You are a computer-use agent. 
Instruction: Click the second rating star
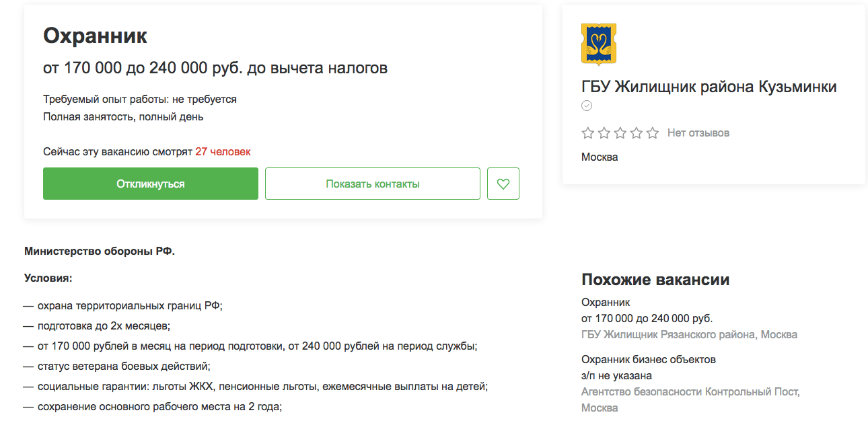pos(604,132)
